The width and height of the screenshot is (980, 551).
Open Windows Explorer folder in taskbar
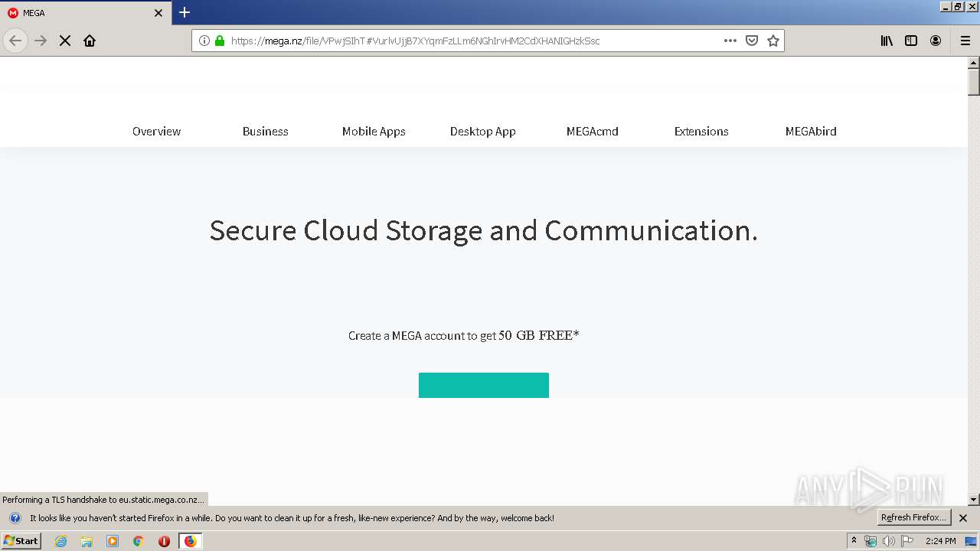87,541
